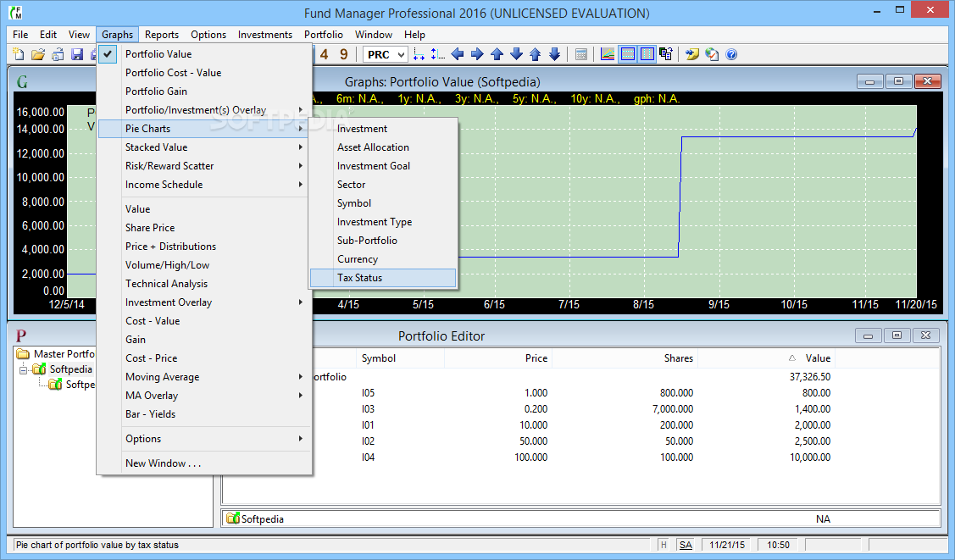
Task: Click the globe update toolbar icon
Action: pyautogui.click(x=712, y=54)
